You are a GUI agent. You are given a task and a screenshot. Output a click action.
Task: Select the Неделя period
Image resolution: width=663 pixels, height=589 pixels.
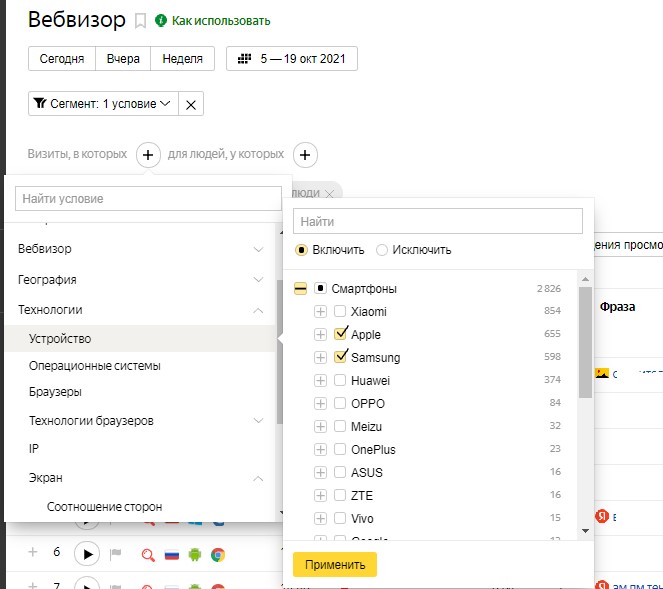(x=182, y=58)
